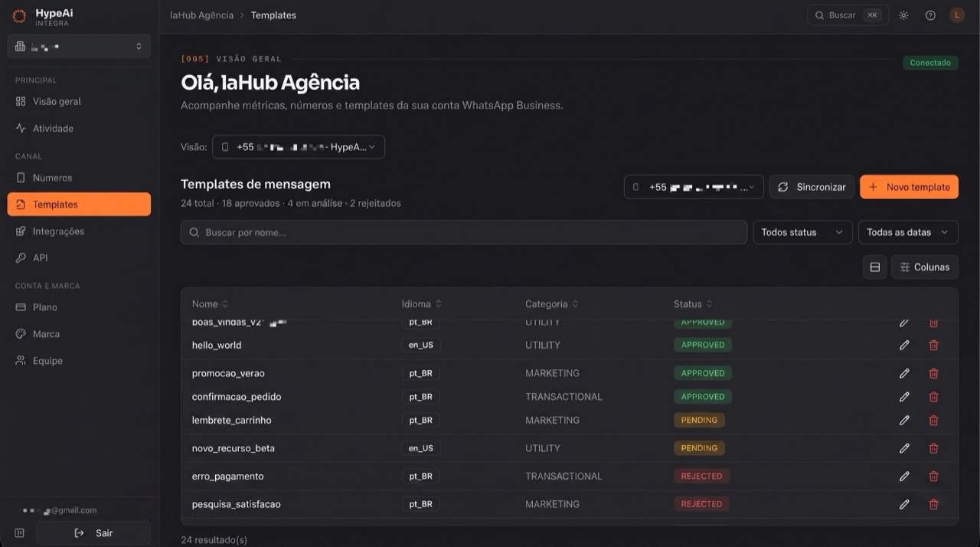
Task: Edit the confirmacao_pedido template
Action: (x=904, y=397)
